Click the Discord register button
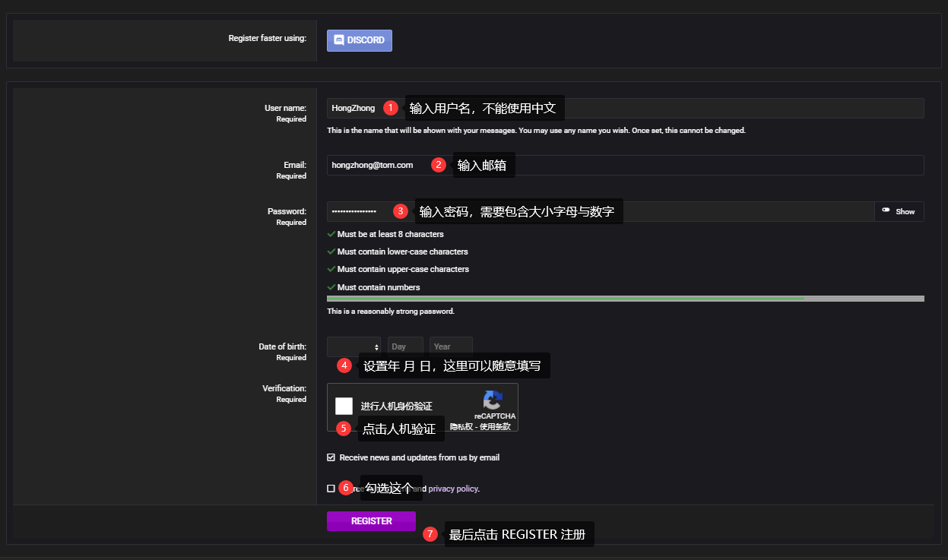The height and width of the screenshot is (560, 948). point(359,40)
